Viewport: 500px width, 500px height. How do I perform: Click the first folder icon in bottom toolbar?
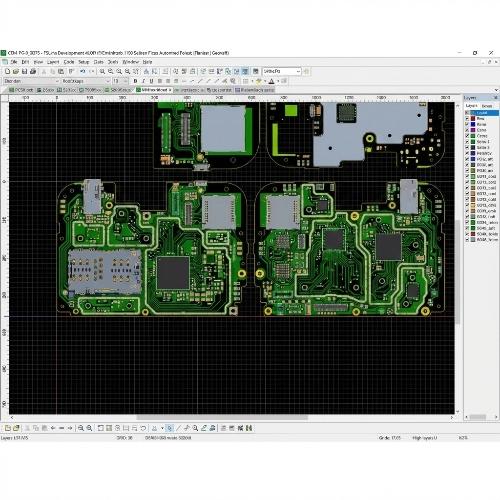[8, 428]
